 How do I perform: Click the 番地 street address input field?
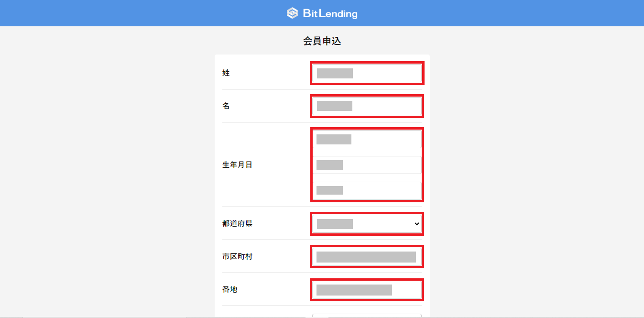coord(367,289)
